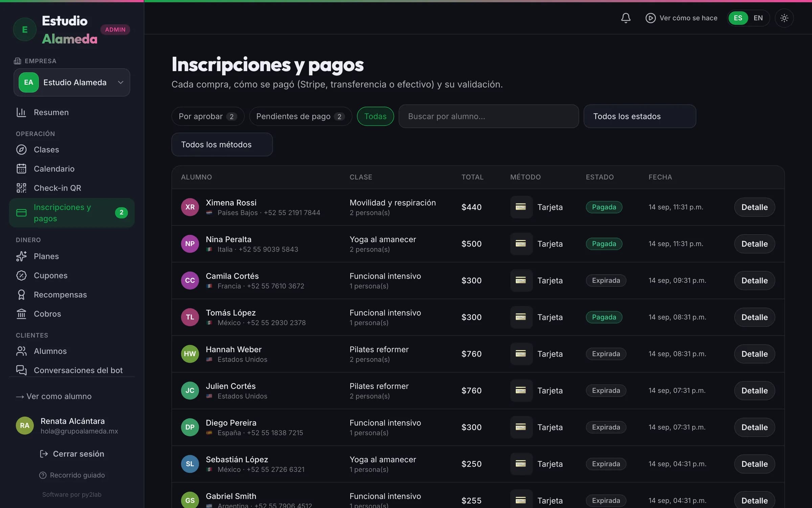Toggle light theme sun icon
Image resolution: width=812 pixels, height=508 pixels.
coord(784,18)
